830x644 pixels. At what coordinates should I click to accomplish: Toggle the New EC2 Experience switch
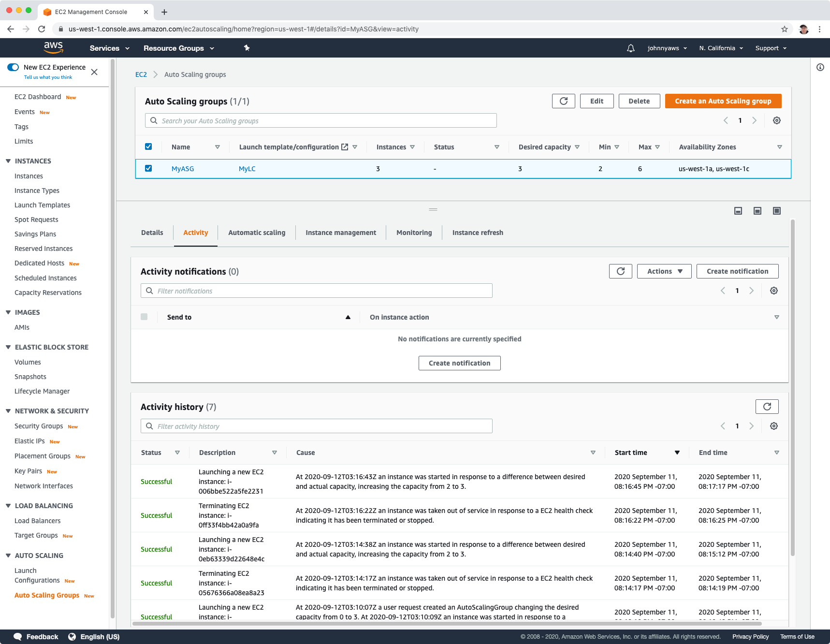13,67
